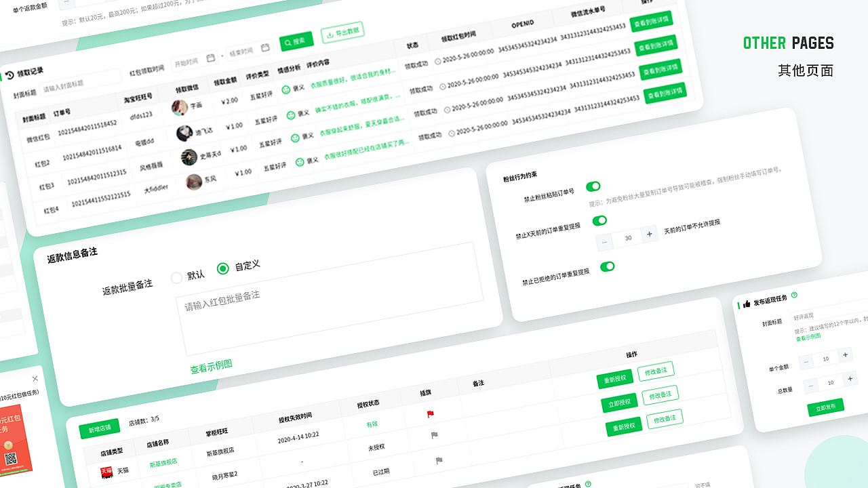The height and width of the screenshot is (488, 868).
Task: Click the 2020-4-14 10:22 expiry time cell
Action: pyautogui.click(x=298, y=436)
